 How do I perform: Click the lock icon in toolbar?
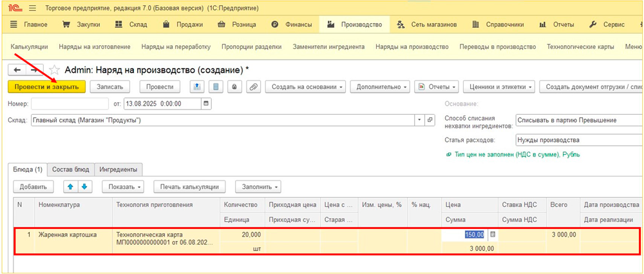click(x=234, y=86)
